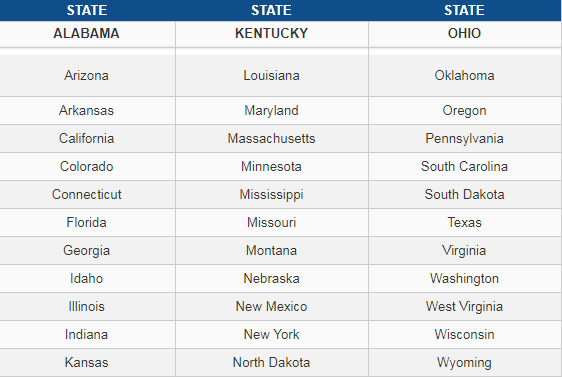This screenshot has width=562, height=377.
Task: Select the KENTUCKY header cell
Action: coord(272,34)
